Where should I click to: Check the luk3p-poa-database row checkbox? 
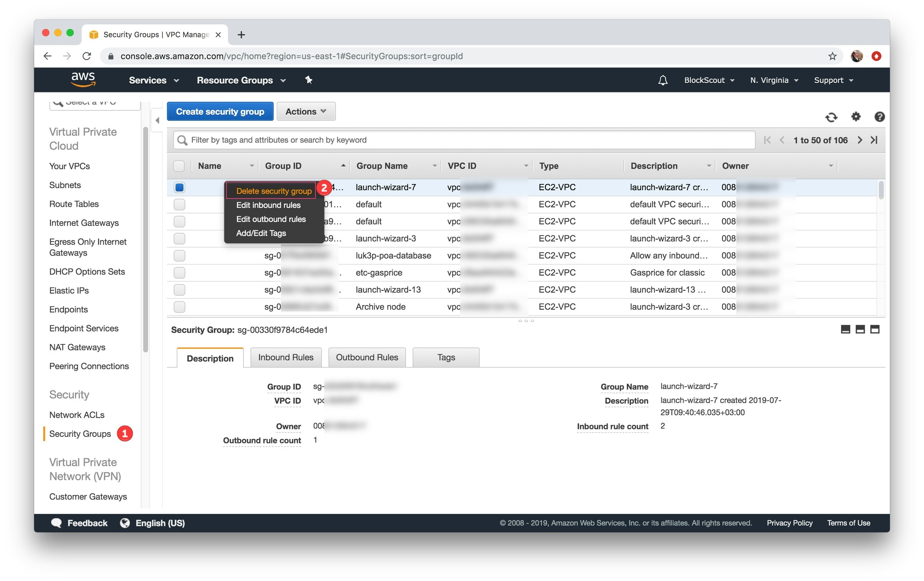(x=179, y=256)
